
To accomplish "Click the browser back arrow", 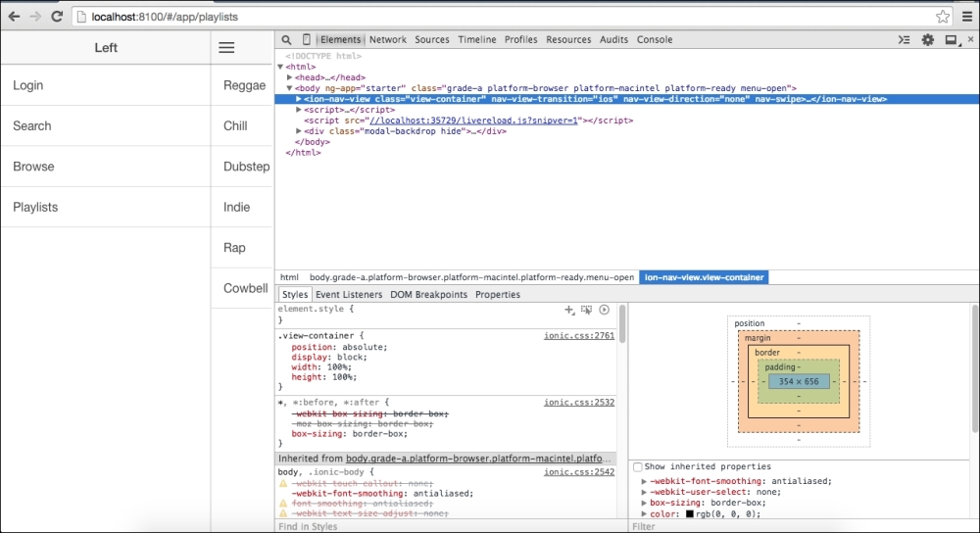I will [x=14, y=17].
